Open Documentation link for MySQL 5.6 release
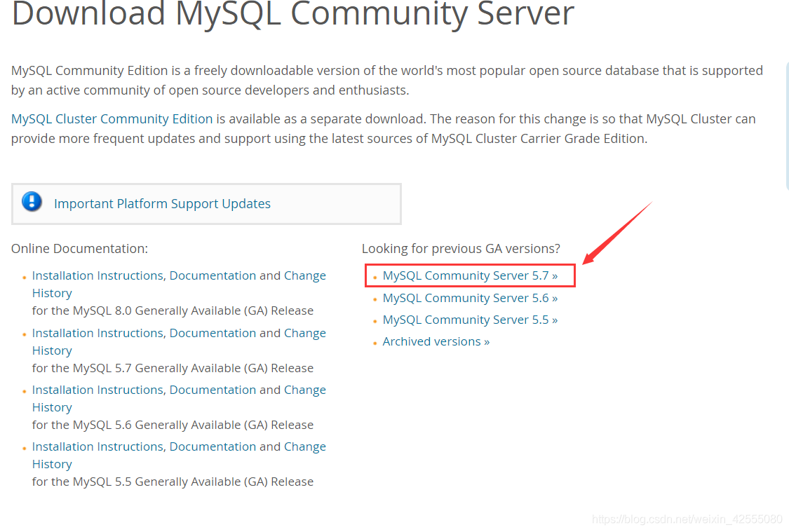Viewport: 789px width, 532px height. pos(213,390)
